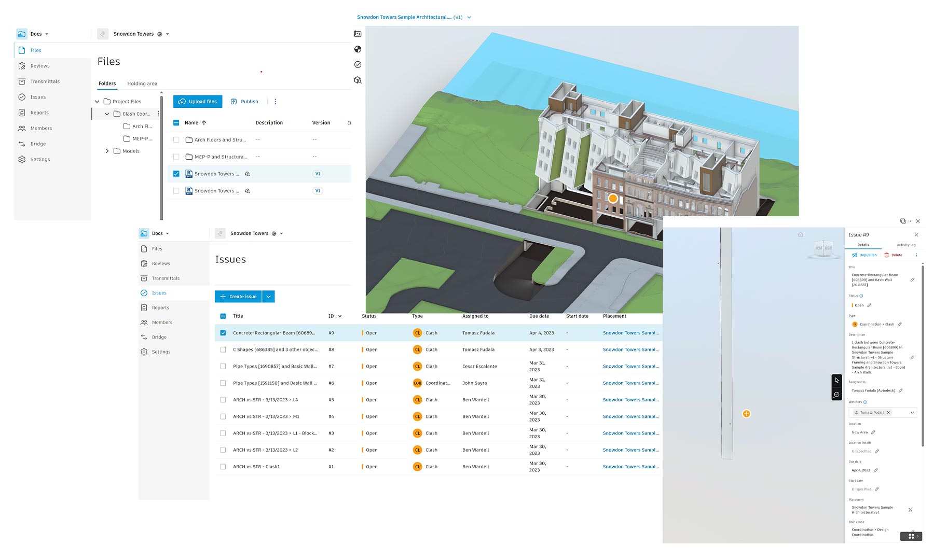Expand the Models folder in tree

[107, 151]
